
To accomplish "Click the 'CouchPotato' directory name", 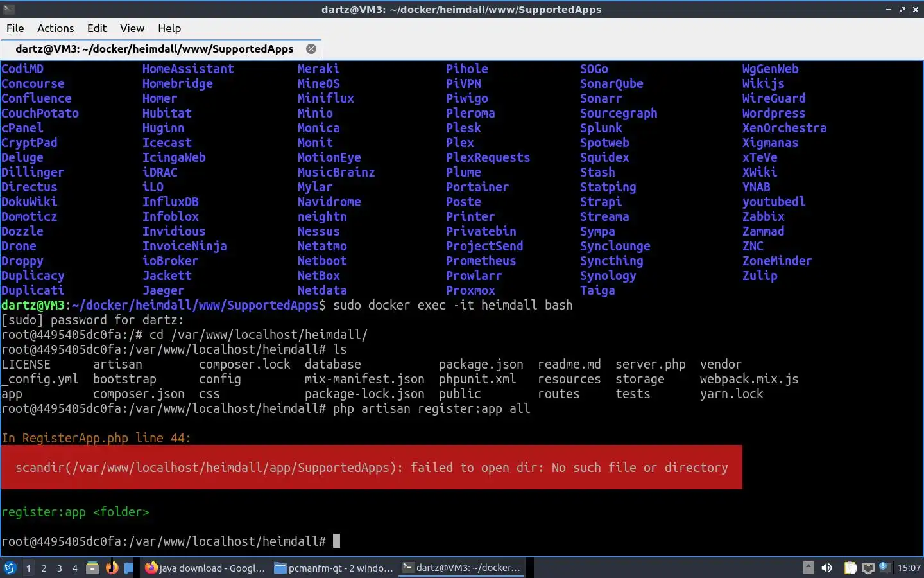I will (x=40, y=113).
